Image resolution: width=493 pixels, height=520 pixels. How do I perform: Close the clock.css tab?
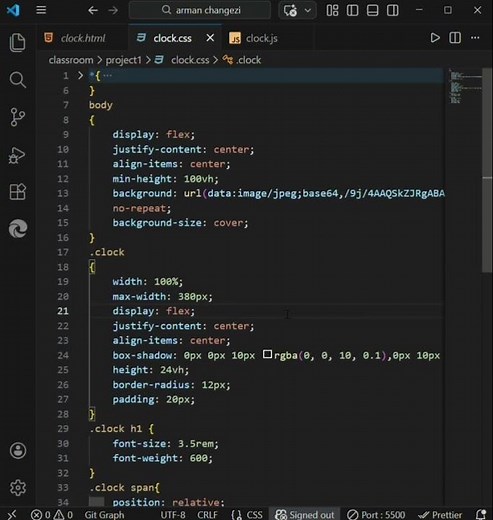(210, 38)
